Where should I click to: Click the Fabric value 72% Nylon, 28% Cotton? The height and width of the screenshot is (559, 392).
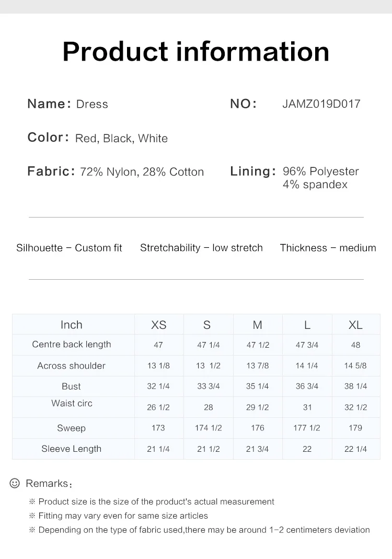[142, 172]
